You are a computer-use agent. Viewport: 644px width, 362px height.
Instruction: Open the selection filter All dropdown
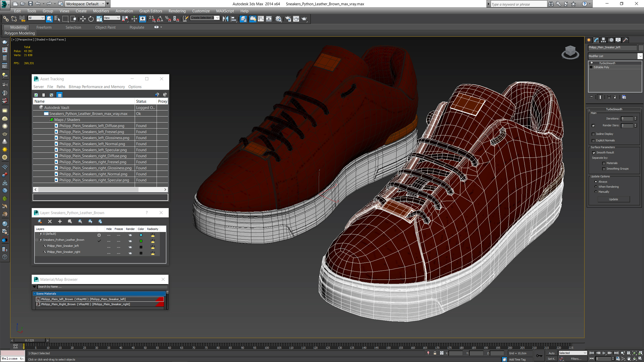coord(36,18)
